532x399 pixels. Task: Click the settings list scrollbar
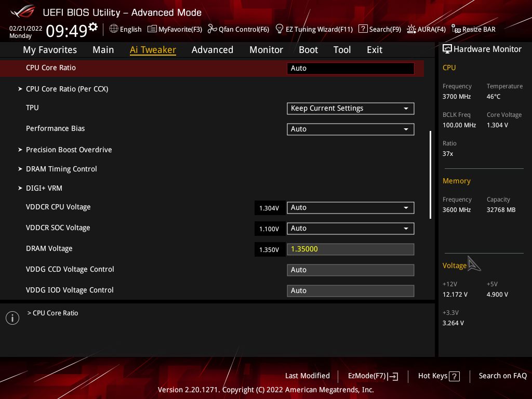click(x=430, y=175)
